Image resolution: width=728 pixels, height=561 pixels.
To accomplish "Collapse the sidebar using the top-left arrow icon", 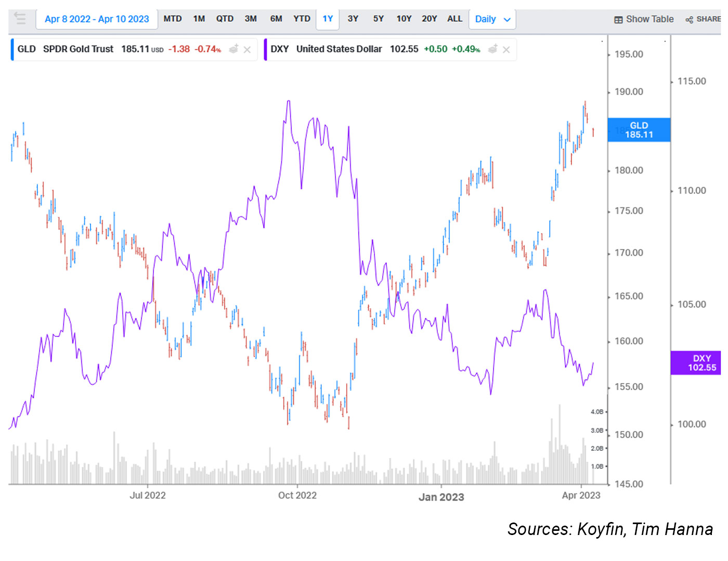I will pos(20,19).
